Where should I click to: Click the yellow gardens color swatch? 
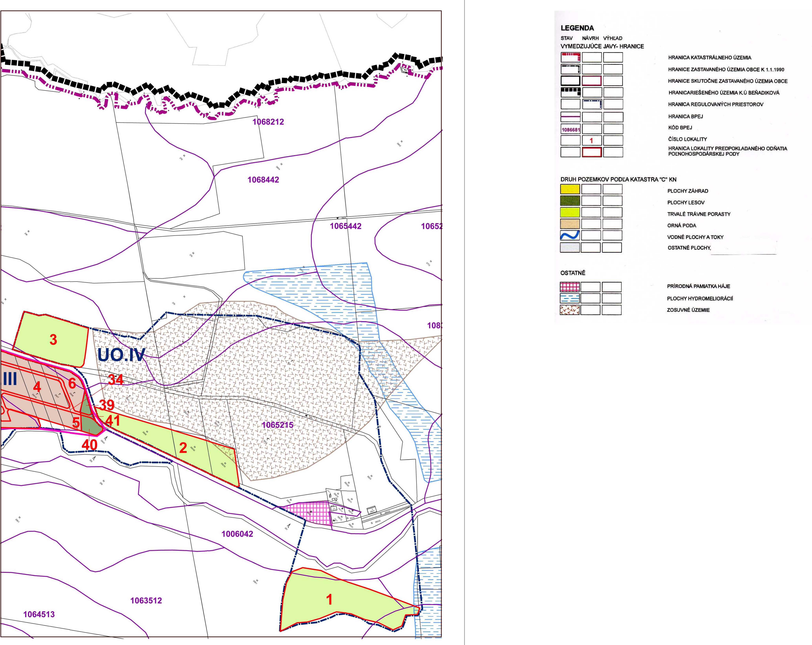[570, 189]
